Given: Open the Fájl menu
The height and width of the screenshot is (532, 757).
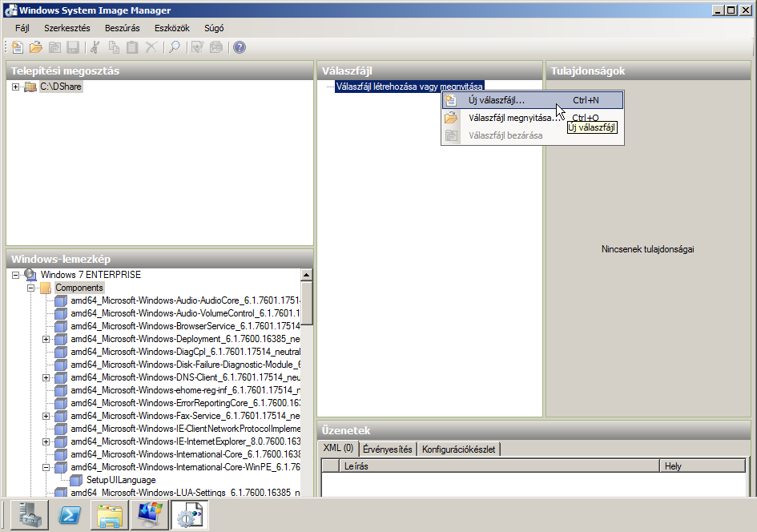Looking at the screenshot, I should [x=22, y=28].
